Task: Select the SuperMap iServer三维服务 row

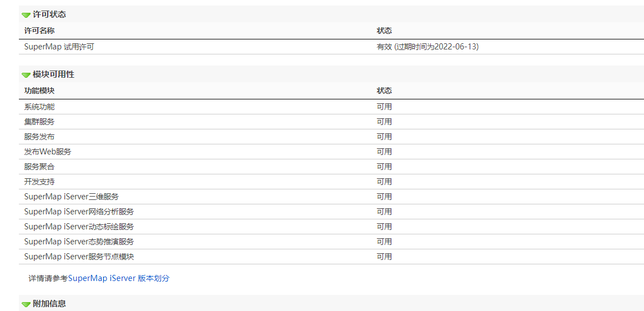Action: click(331, 197)
